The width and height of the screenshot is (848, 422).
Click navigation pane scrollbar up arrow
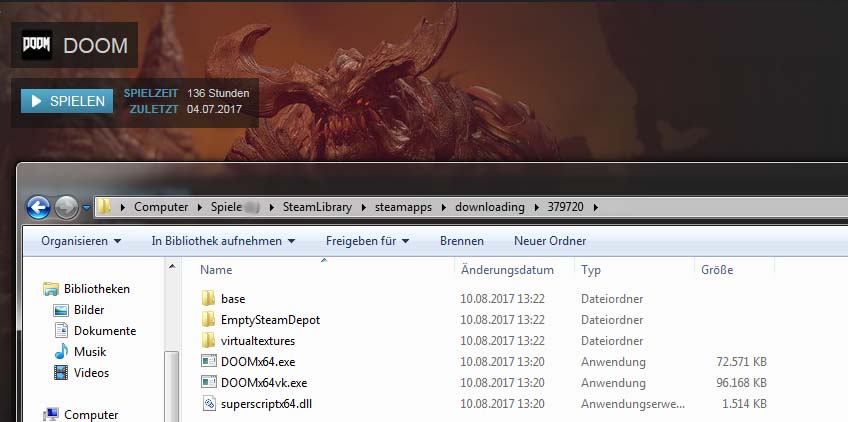[x=172, y=266]
